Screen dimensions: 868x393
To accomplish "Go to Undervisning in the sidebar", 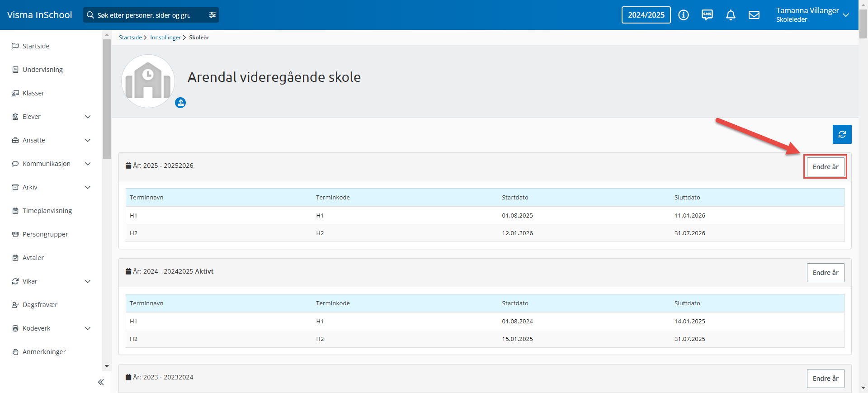I will (x=42, y=70).
